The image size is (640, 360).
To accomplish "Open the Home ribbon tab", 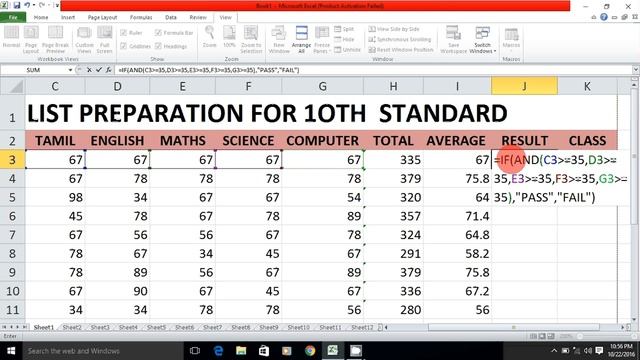I will (x=41, y=17).
